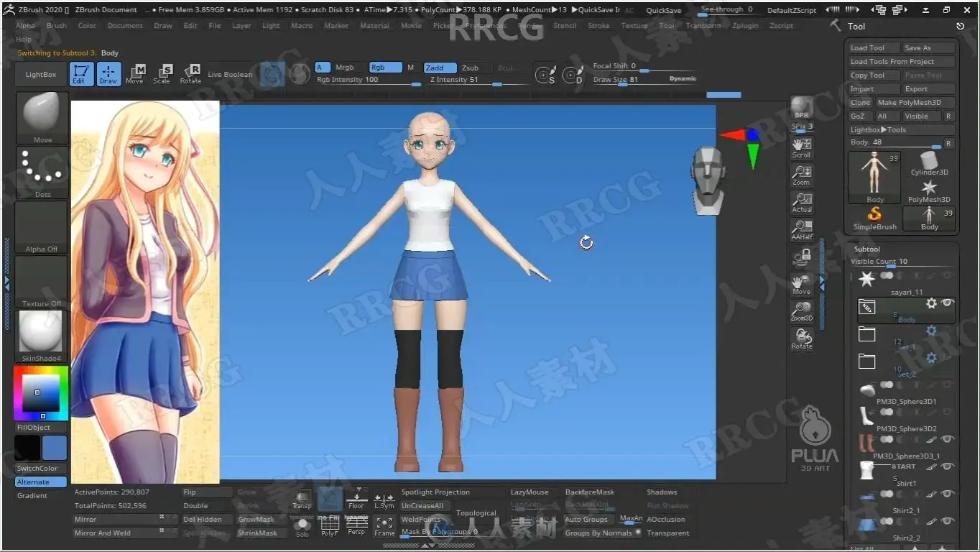Open Set_1 folder gear settings

click(x=931, y=331)
